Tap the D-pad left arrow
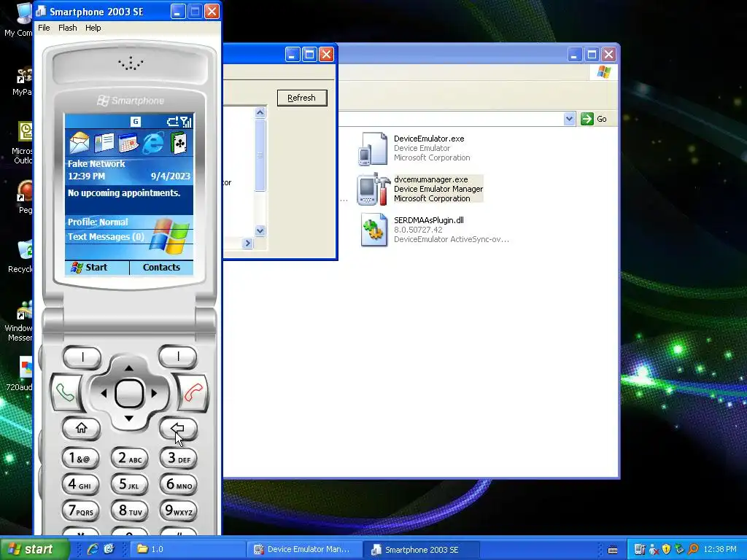Viewport: 747px width, 560px height. click(x=104, y=393)
